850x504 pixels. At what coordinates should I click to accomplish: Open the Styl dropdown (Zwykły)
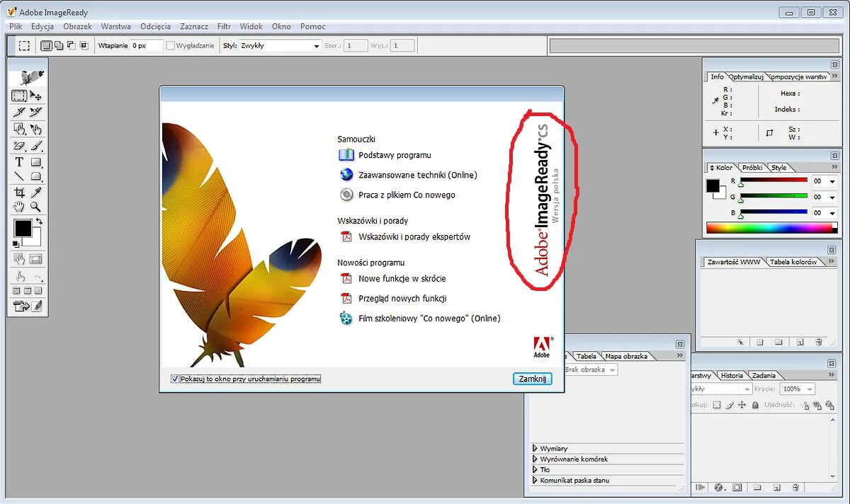pos(280,45)
